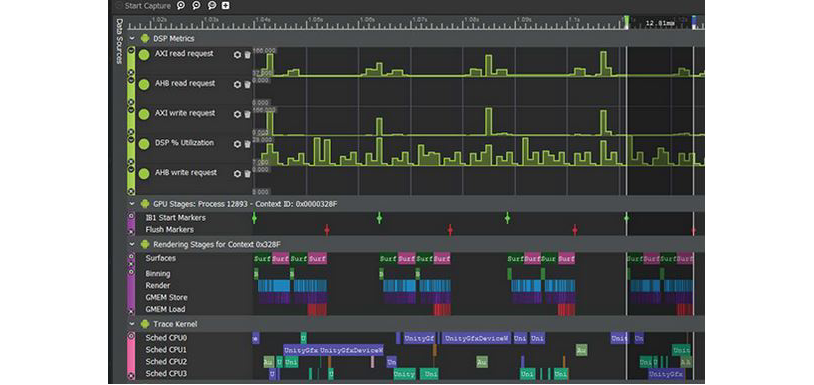Delete the AXI read request metric
Image resolution: width=814 pixels, height=385 pixels.
pyautogui.click(x=247, y=54)
